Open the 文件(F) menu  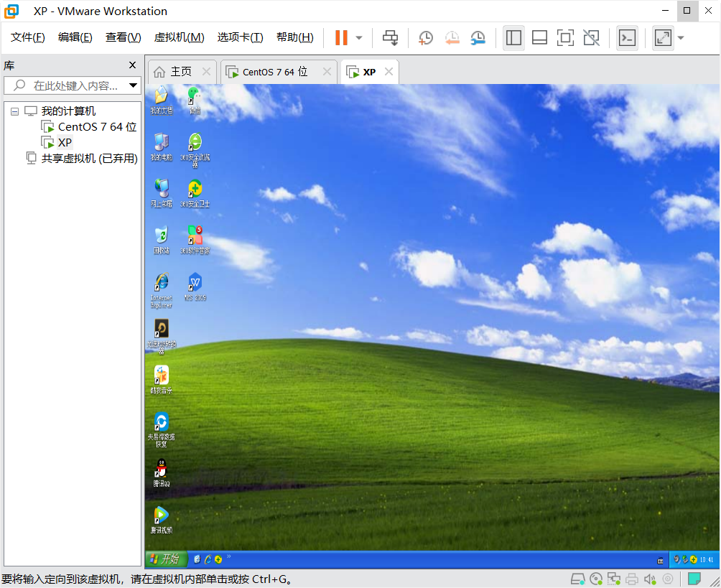[27, 37]
